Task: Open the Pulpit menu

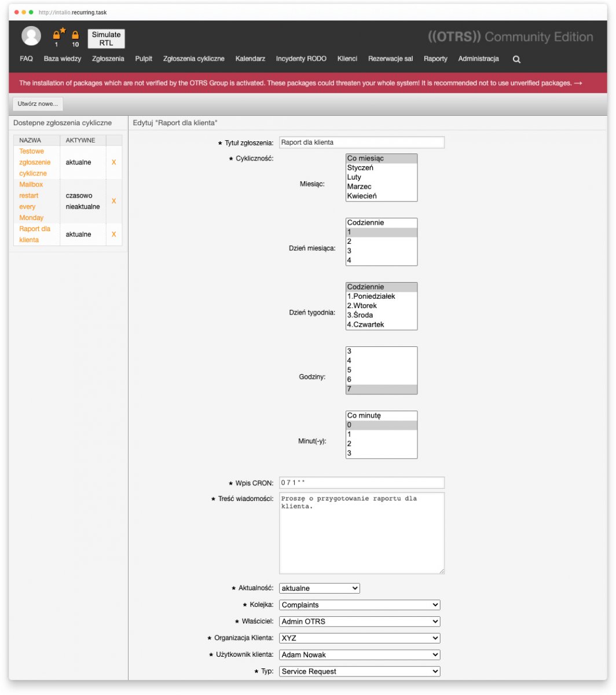Action: coord(144,59)
